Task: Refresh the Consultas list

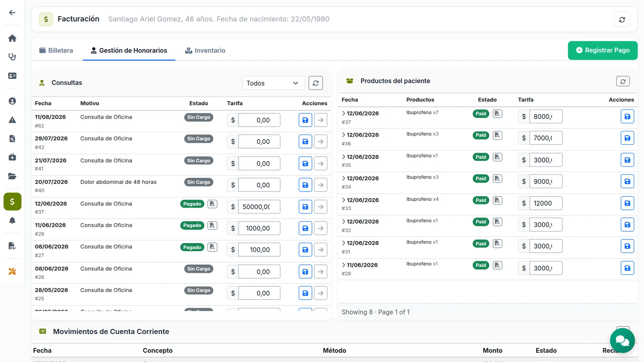Action: [316, 83]
